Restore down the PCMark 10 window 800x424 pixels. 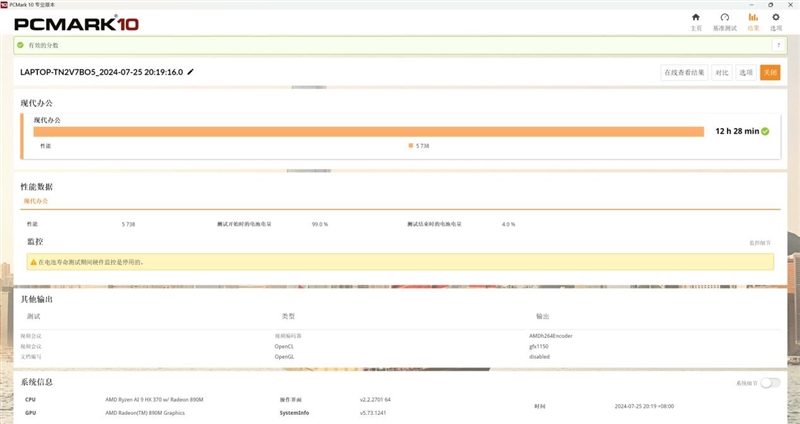(x=770, y=5)
